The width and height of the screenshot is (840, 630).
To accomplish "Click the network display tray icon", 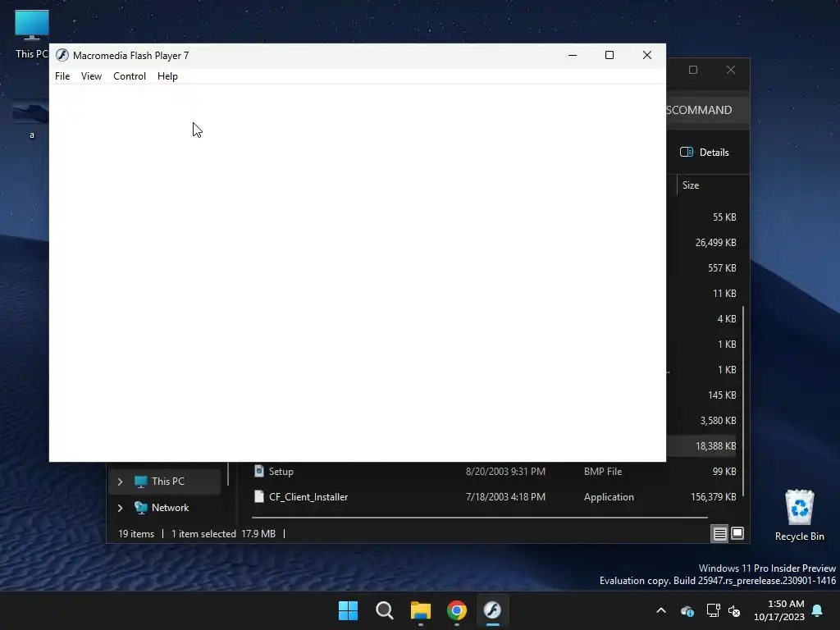I will tap(713, 610).
